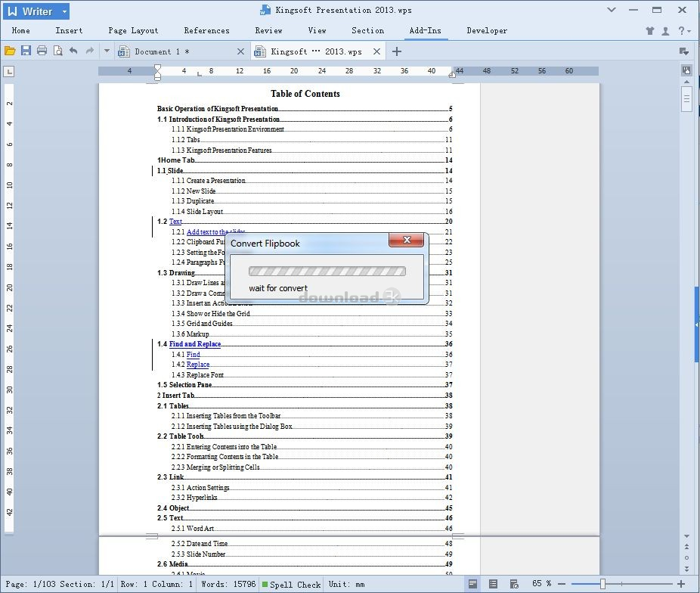The height and width of the screenshot is (593, 700).
Task: Go to the previous page using double-up arrows
Action: click(686, 547)
